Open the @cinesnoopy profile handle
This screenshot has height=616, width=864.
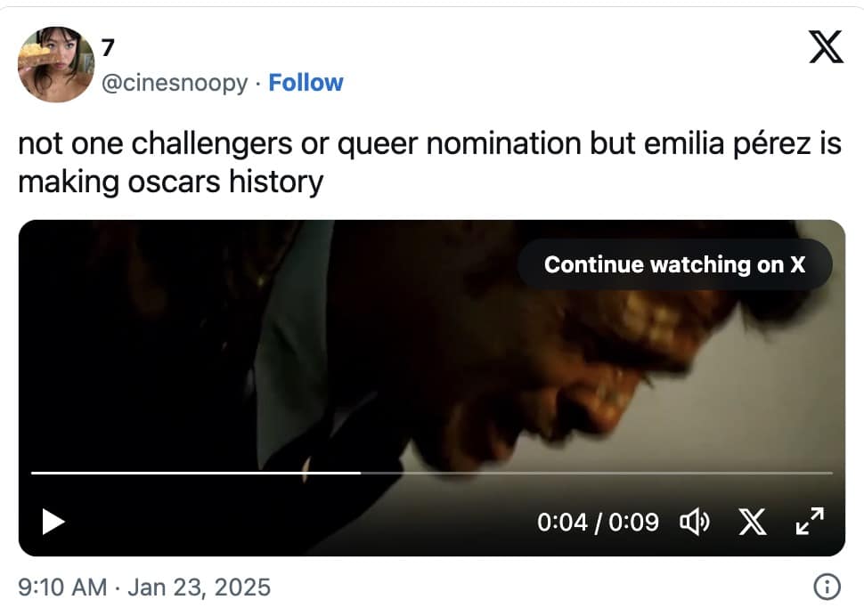[175, 83]
